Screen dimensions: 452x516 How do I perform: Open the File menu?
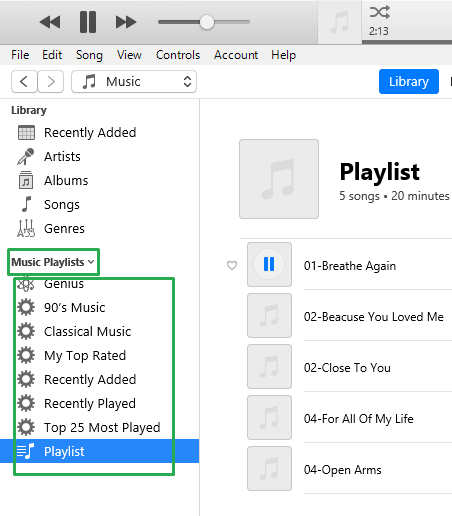pos(20,55)
